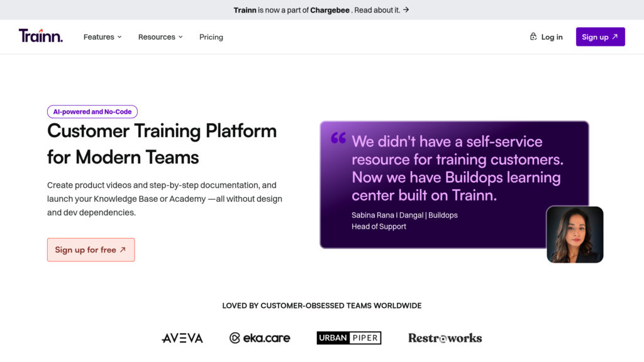This screenshot has width=644, height=362.
Task: Click the Customer Training Platform heading
Action: point(162,144)
